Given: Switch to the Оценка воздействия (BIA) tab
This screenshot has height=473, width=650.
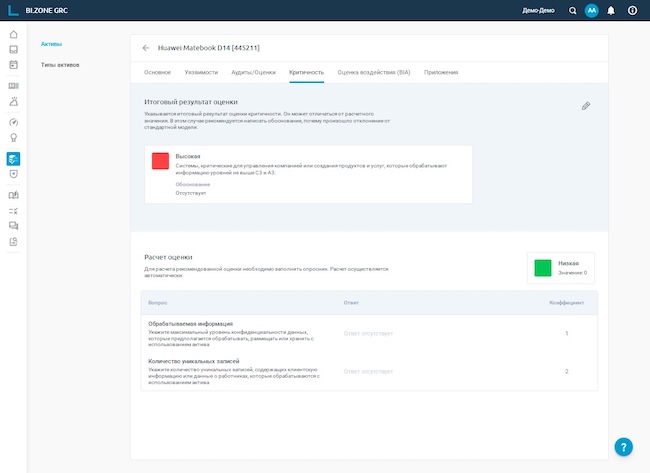Looking at the screenshot, I should click(374, 72).
